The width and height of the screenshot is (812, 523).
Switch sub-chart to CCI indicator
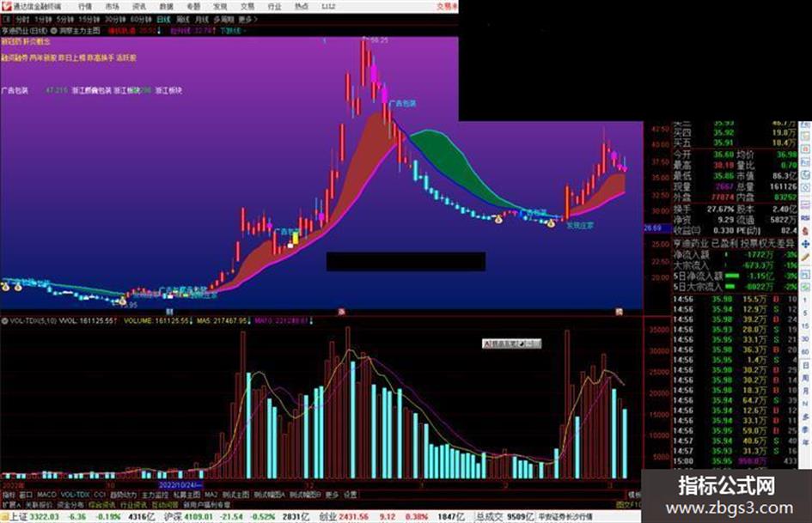tap(100, 495)
